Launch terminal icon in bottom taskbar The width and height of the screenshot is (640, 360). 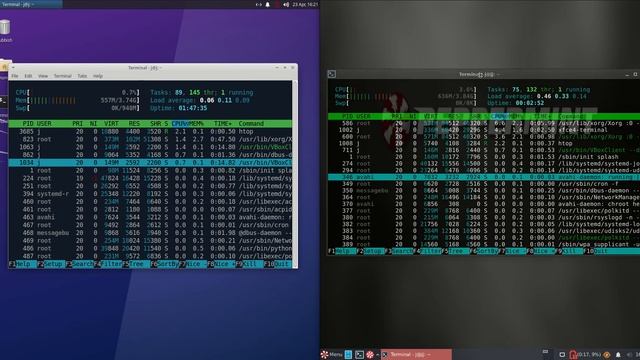[x=359, y=355]
